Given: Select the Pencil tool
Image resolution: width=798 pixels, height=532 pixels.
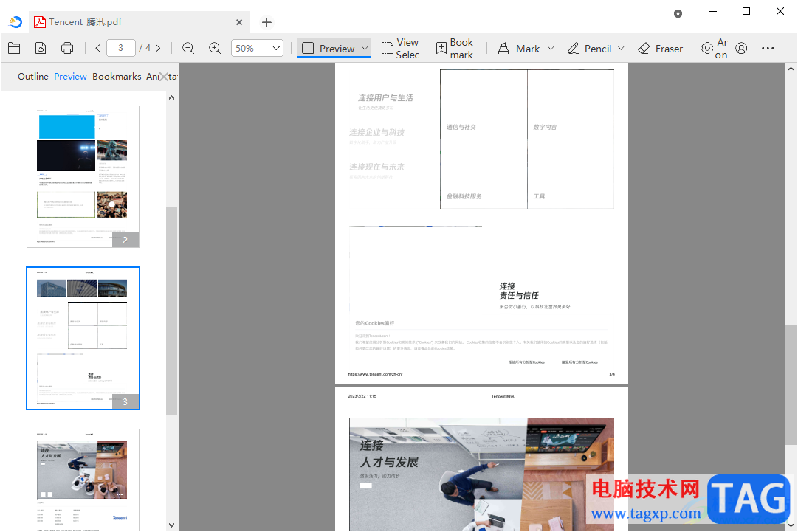Looking at the screenshot, I should [x=589, y=48].
